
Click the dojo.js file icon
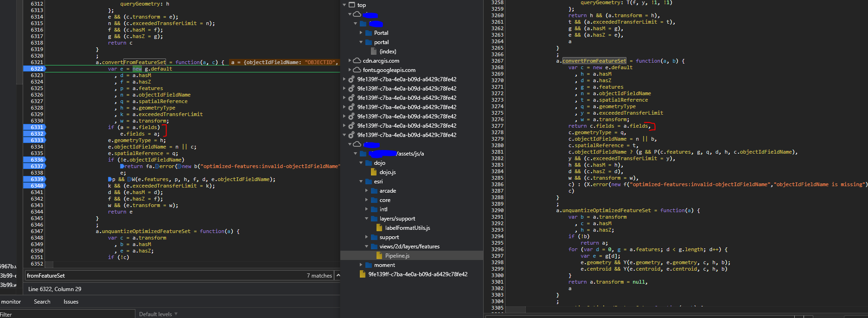pos(374,172)
